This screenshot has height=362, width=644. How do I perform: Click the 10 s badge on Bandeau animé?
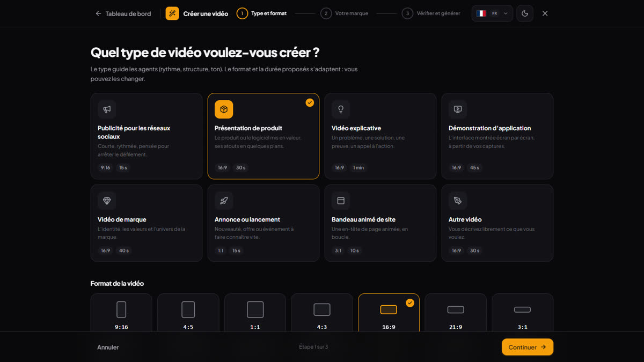[354, 250]
